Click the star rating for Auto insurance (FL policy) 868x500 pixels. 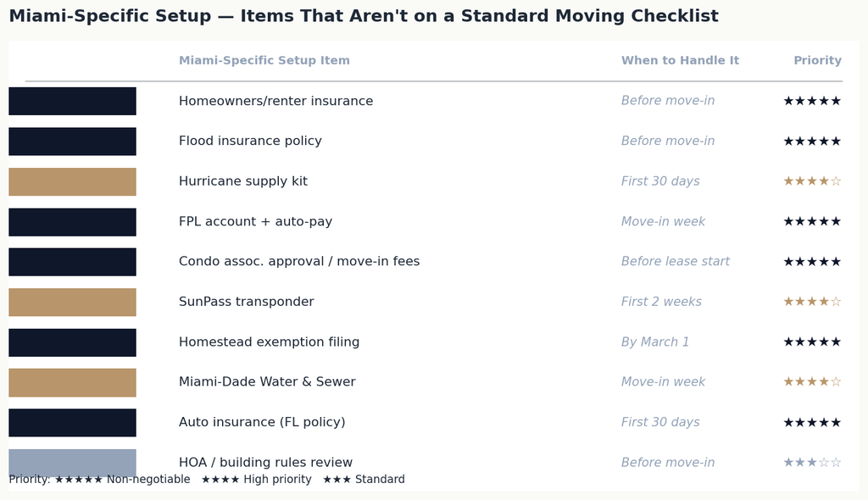812,423
